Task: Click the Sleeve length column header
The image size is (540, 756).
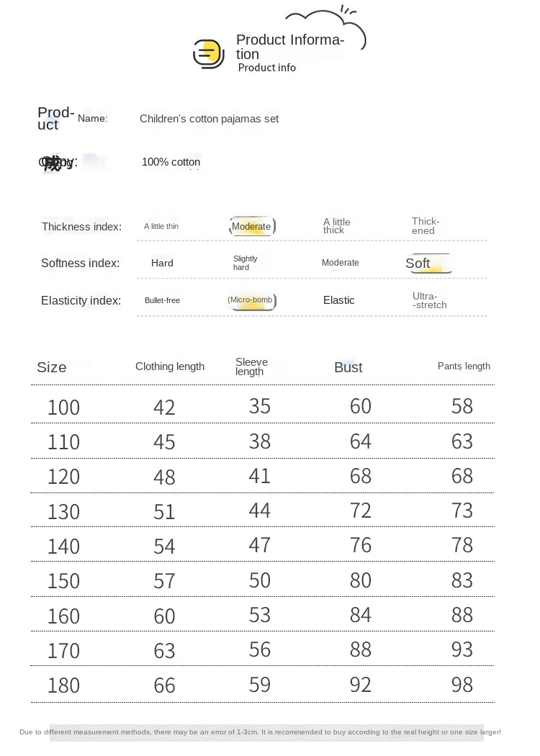Action: pyautogui.click(x=251, y=366)
